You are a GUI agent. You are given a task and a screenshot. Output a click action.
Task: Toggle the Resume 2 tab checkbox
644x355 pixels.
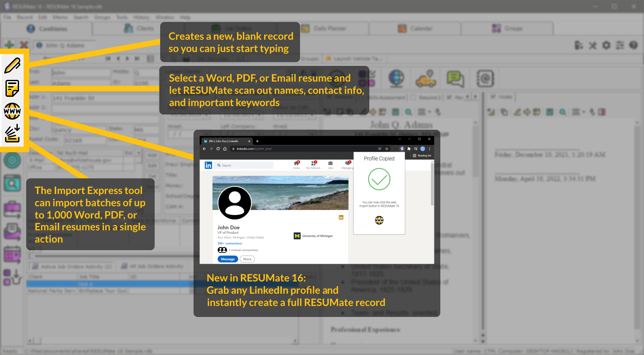414,97
